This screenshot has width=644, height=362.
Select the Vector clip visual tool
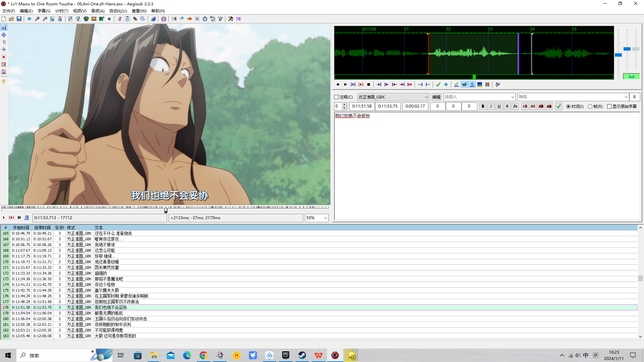4,72
